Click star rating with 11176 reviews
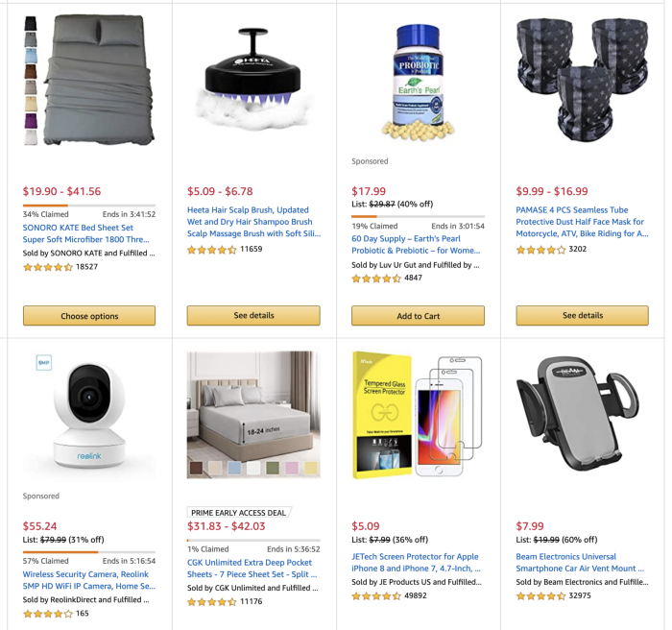 tap(212, 602)
